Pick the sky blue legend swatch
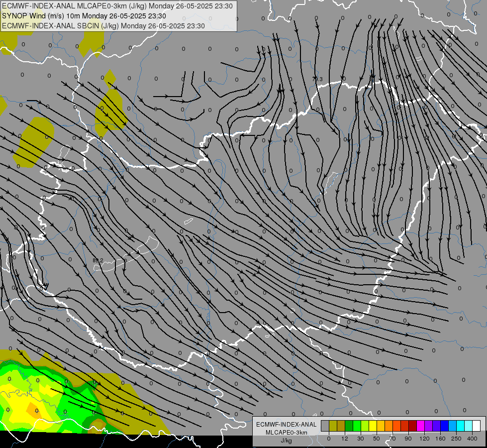 453,426
